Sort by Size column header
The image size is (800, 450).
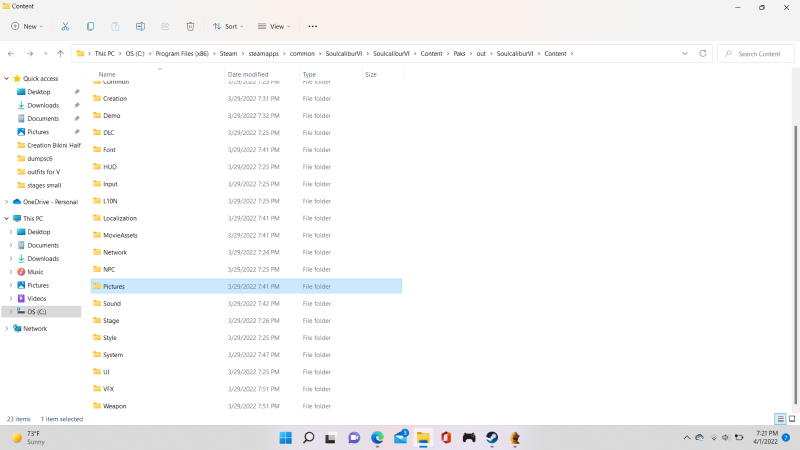[371, 74]
